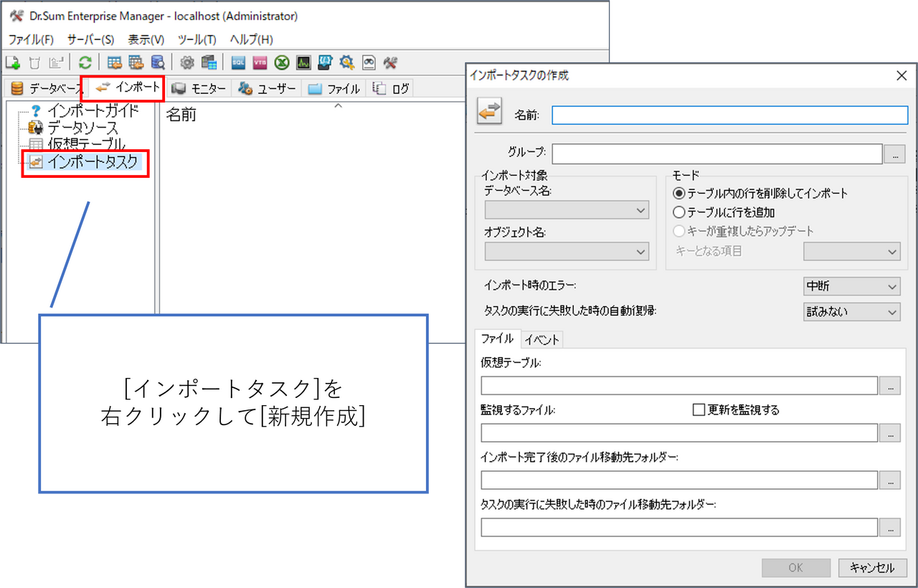Open the データベース名 dropdown
918x588 pixels.
(567, 210)
